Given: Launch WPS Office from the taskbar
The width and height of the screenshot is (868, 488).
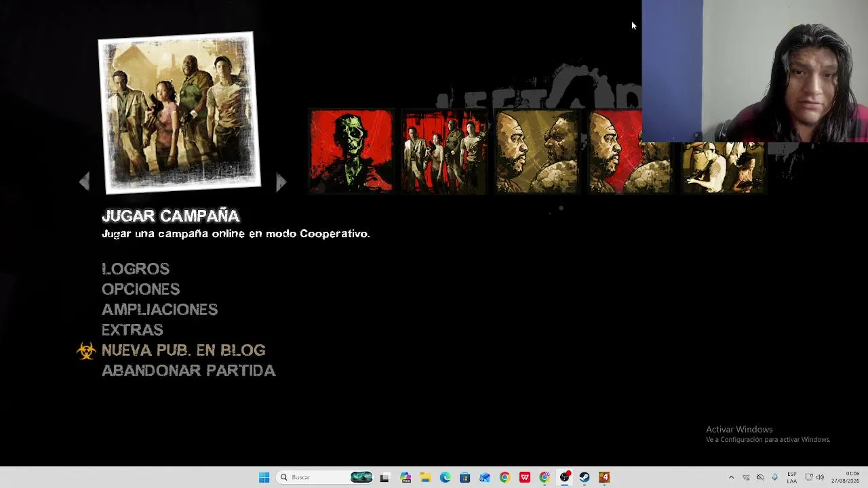Looking at the screenshot, I should (x=525, y=477).
